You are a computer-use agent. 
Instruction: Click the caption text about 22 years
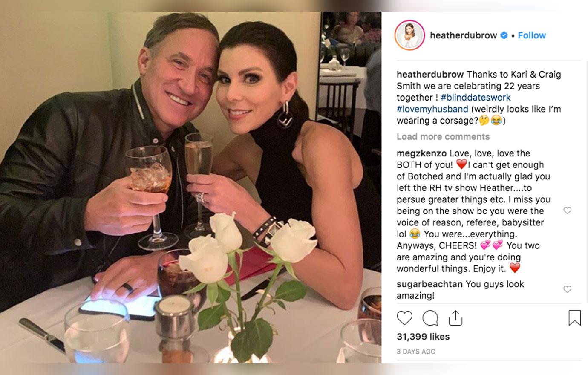coord(479,98)
